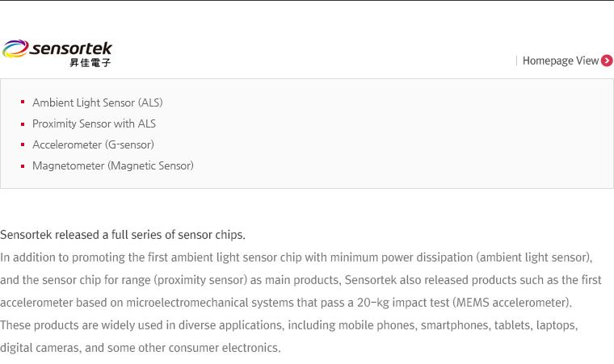
Task: Click the line starting "digital cameras, and some other"
Action: click(x=141, y=348)
